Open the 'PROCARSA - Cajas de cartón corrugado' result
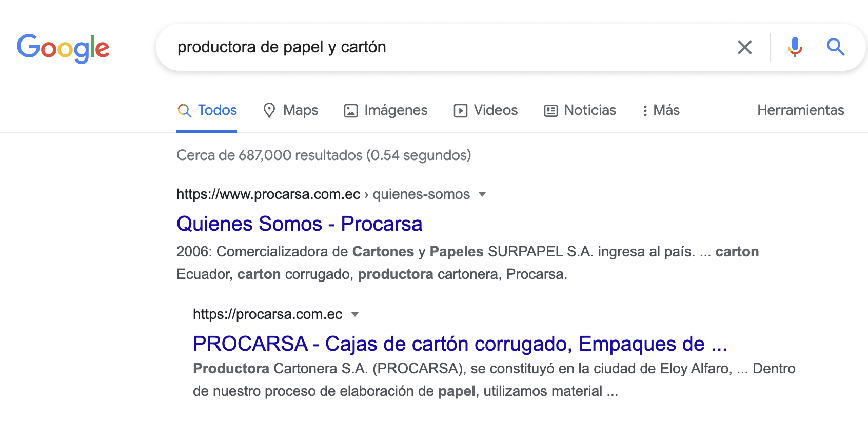 tap(460, 344)
